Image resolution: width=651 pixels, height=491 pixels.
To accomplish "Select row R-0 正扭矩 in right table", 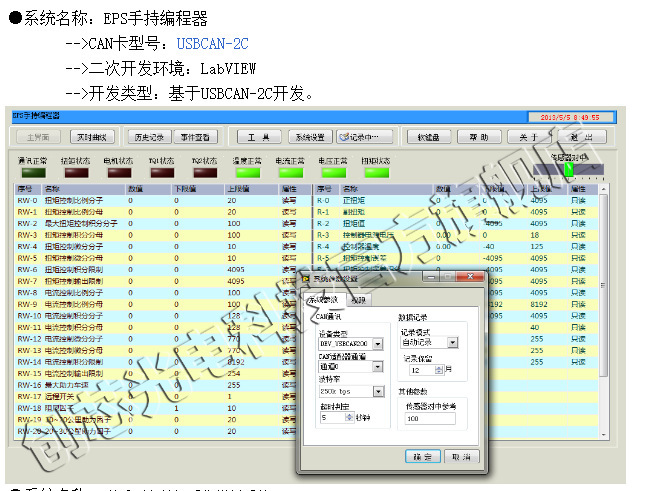I will (x=456, y=200).
